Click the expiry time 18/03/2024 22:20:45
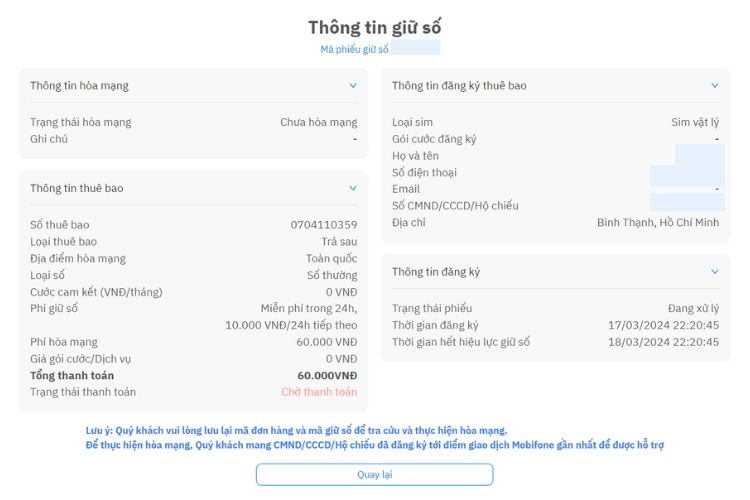This screenshot has height=500, width=750. (663, 342)
